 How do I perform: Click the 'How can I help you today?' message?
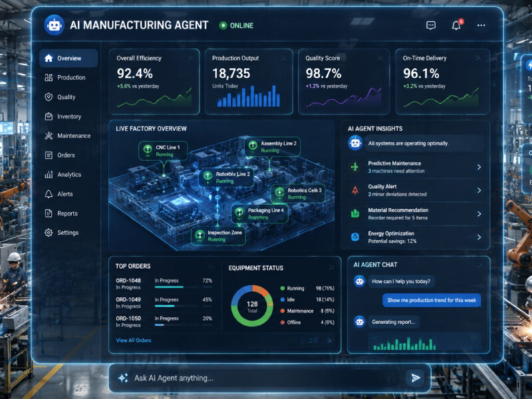[x=401, y=281]
